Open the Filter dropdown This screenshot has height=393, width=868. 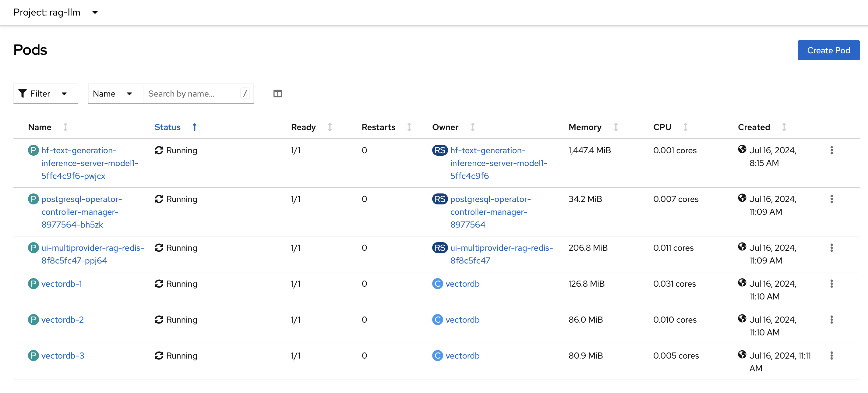click(x=45, y=93)
